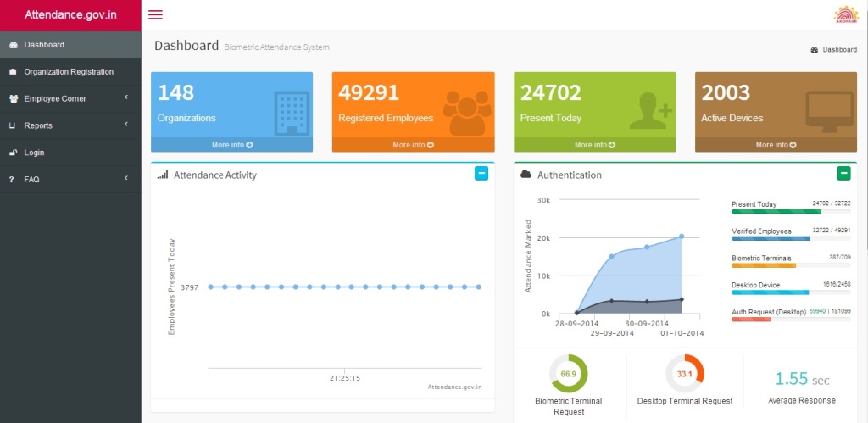
Task: Click the breadcrumb Dashboard gauge icon
Action: tap(815, 49)
